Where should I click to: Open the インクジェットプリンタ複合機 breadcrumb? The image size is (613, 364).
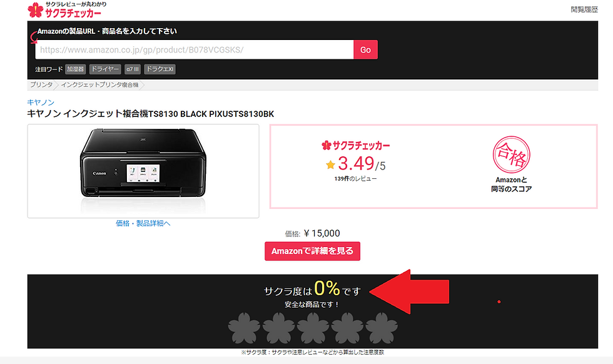click(x=99, y=85)
